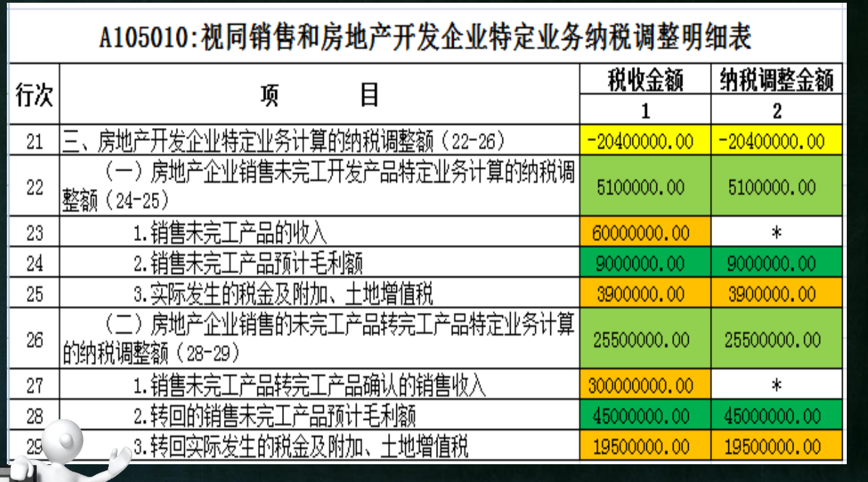Select row 22 纳税调整金额 value 5100000.00
Image resolution: width=868 pixels, height=482 pixels.
[776, 187]
